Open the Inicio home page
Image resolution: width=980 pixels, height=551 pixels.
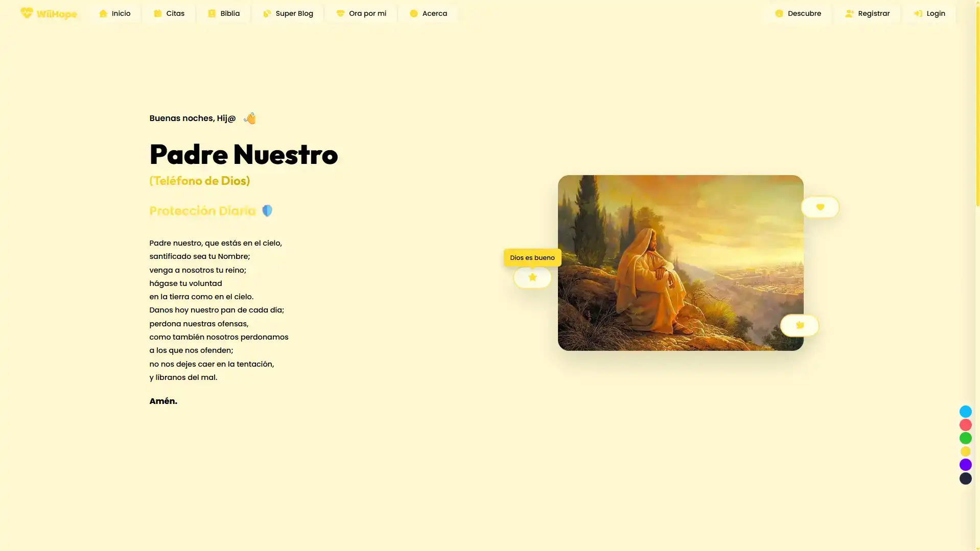(x=115, y=13)
